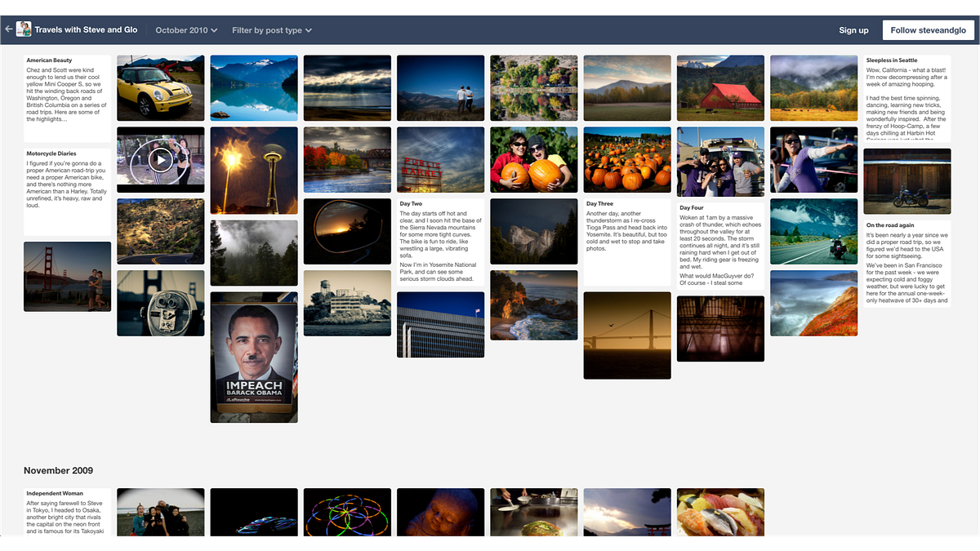Open the October 2010 month dropdown
The width and height of the screenshot is (980, 551).
[x=186, y=30]
